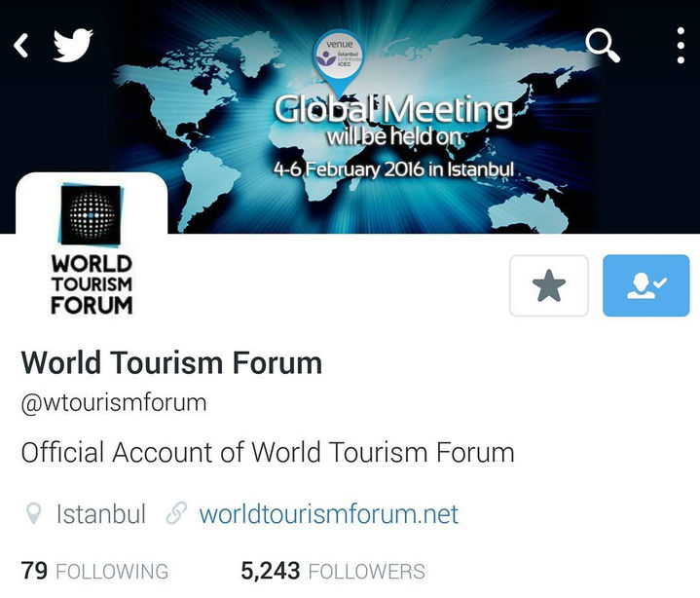
Task: Click the Istanbul location pin icon
Action: tap(33, 513)
